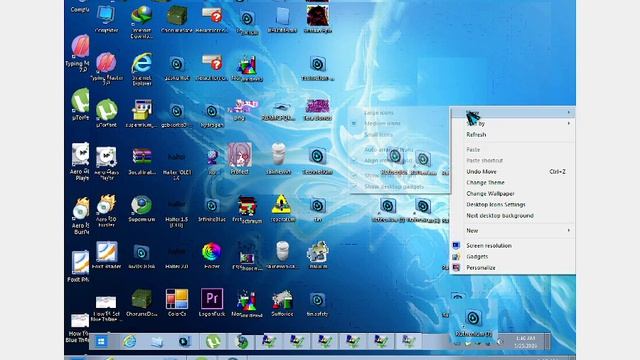This screenshot has width=640, height=360.
Task: Select the supermium setup installer icon
Action: click(x=142, y=113)
